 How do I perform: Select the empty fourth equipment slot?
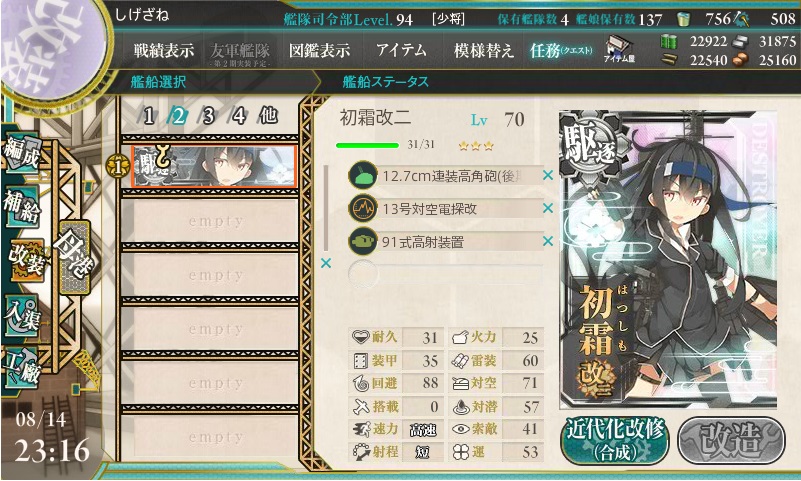[445, 274]
